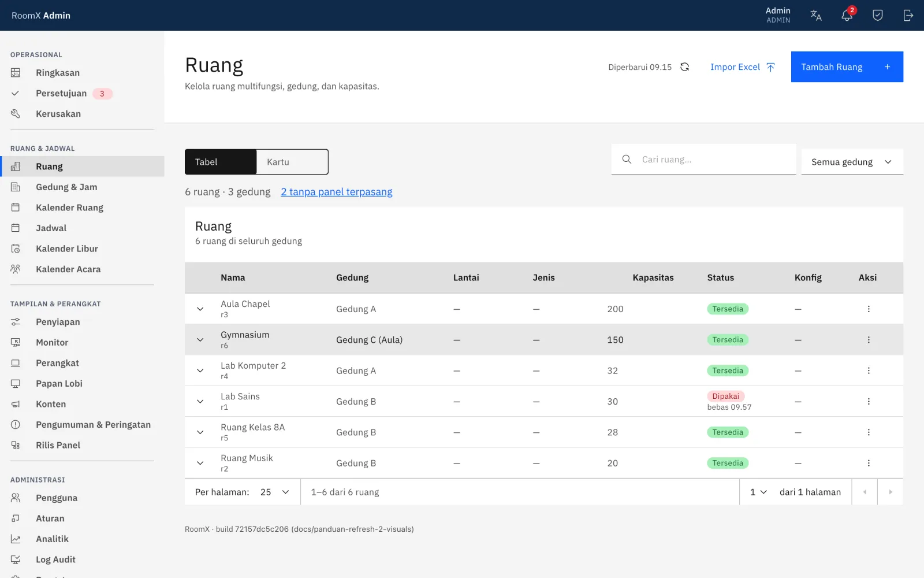Viewport: 924px width, 578px height.
Task: Open row actions for Gymnasium
Action: pos(869,340)
